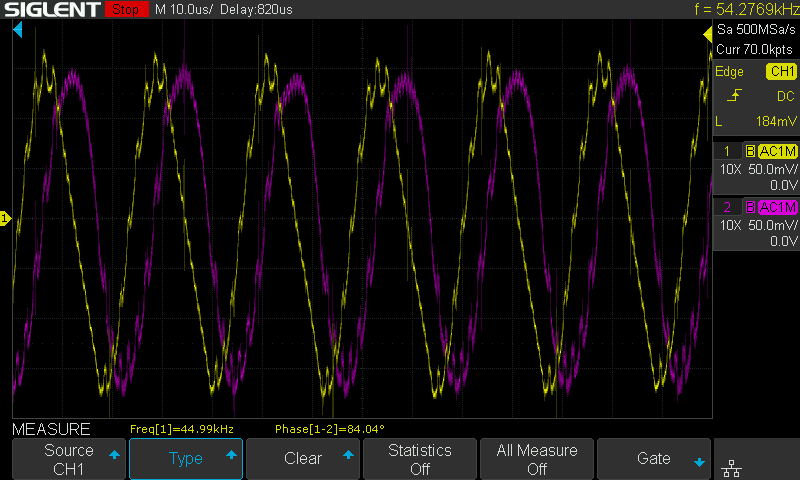The width and height of the screenshot is (800, 480).
Task: Open the measurement Type selector
Action: pos(186,459)
